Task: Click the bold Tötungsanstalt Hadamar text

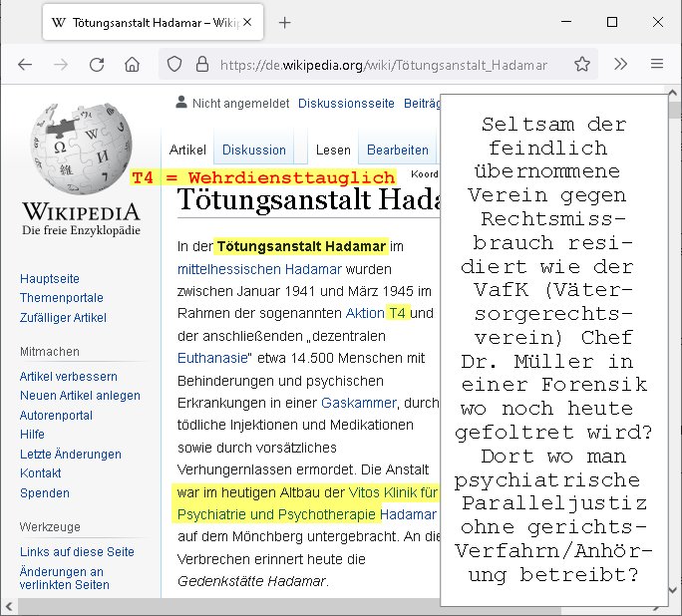Action: (301, 246)
